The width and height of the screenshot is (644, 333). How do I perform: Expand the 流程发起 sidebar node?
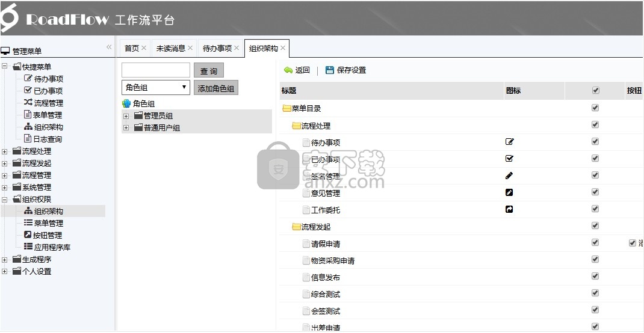5,163
